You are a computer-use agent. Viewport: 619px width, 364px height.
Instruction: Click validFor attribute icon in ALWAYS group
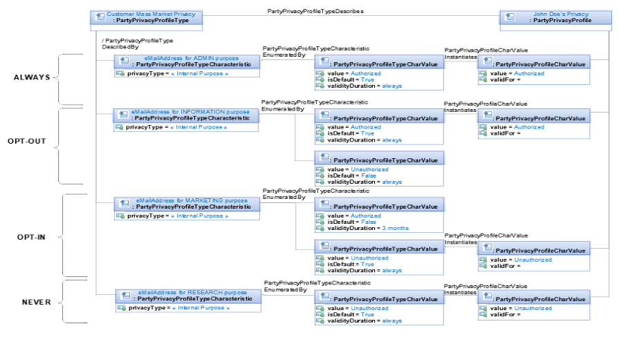(x=483, y=79)
